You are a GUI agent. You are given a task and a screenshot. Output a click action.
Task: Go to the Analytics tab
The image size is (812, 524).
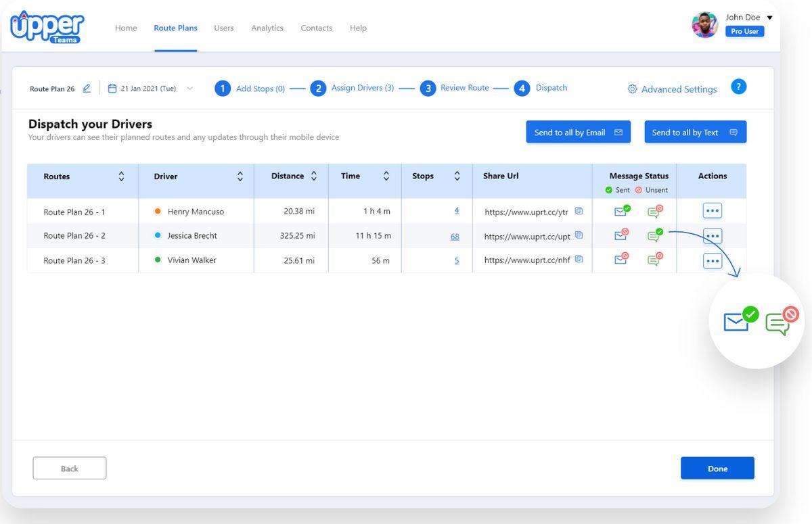click(267, 28)
